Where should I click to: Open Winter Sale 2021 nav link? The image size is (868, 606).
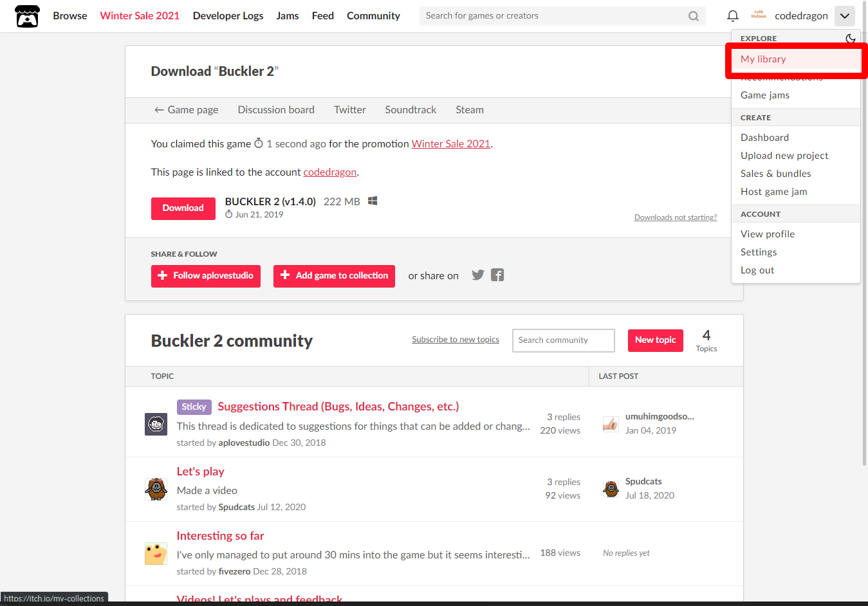click(140, 16)
